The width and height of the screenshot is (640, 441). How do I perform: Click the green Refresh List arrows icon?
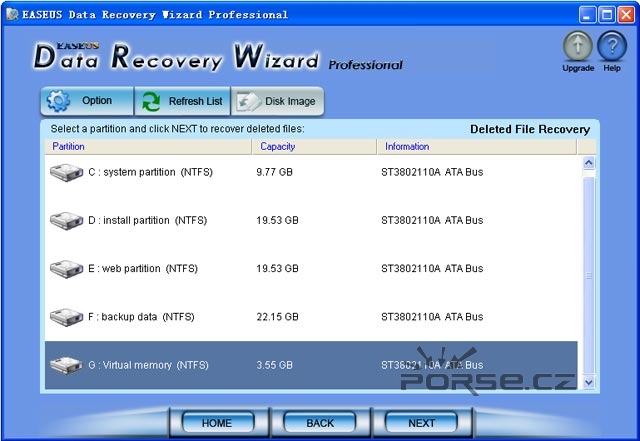[151, 101]
